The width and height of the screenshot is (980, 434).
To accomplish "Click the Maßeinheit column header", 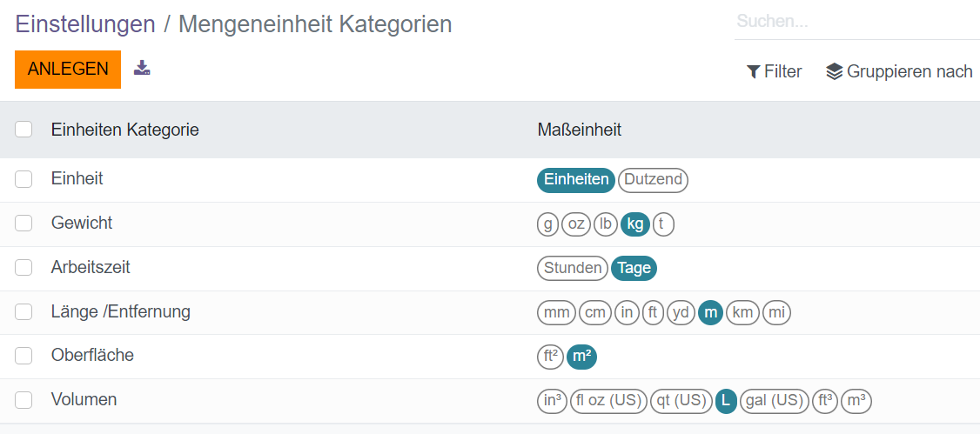I will click(x=580, y=130).
